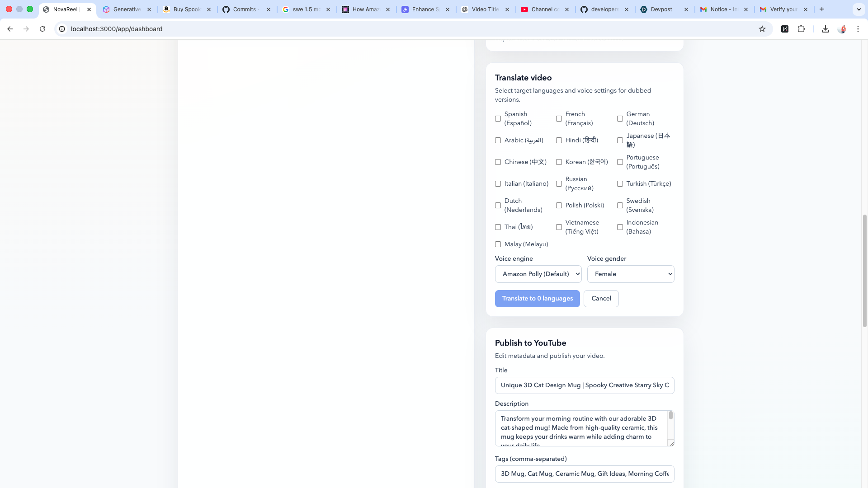Bookmark this page with the star icon
Image resolution: width=868 pixels, height=488 pixels.
pos(762,29)
